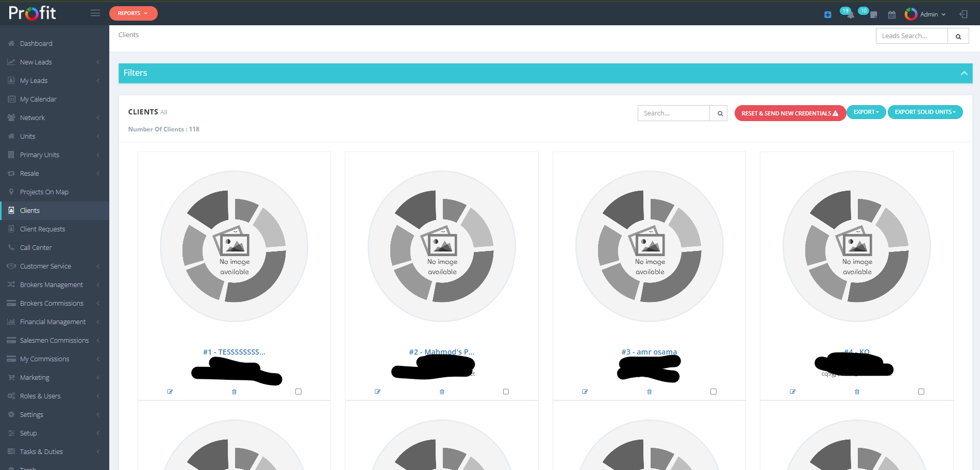The height and width of the screenshot is (470, 980).
Task: Open the notes icon showing 10 items
Action: [x=873, y=15]
